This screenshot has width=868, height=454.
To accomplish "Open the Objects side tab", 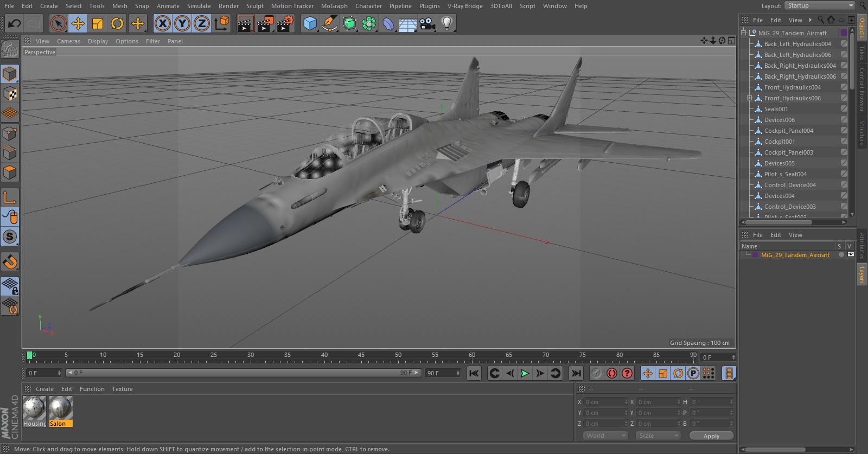I will [x=862, y=27].
